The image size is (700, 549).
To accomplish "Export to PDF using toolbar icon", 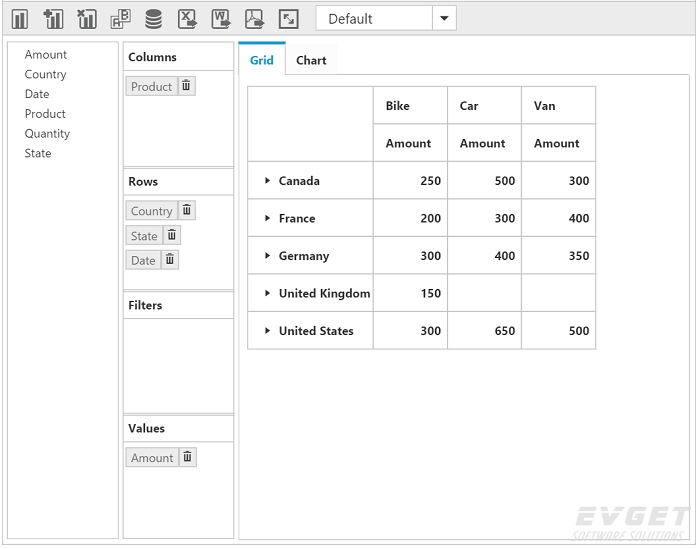I will click(254, 19).
